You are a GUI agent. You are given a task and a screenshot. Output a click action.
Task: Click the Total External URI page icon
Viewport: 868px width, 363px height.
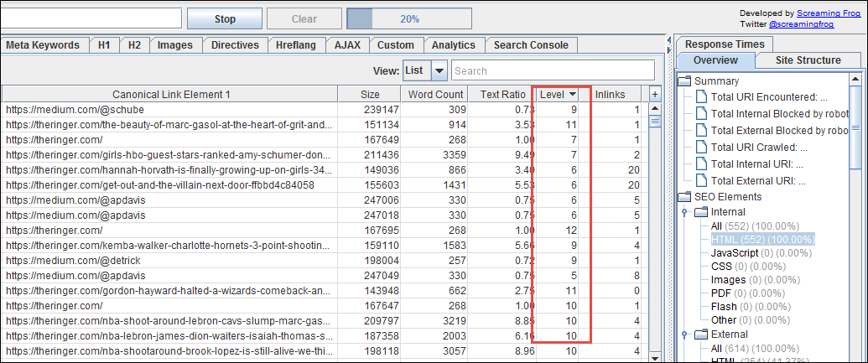tap(703, 180)
